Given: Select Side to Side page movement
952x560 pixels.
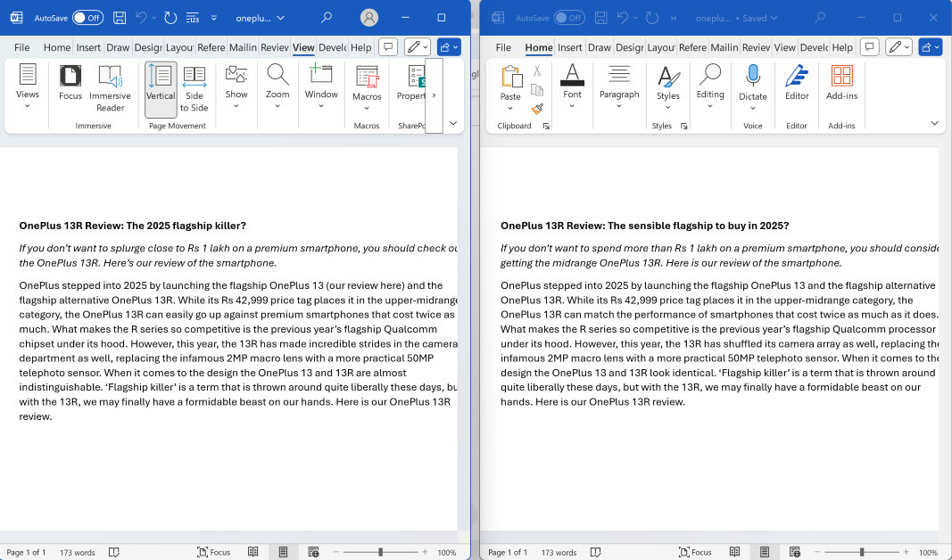Looking at the screenshot, I should [x=195, y=89].
